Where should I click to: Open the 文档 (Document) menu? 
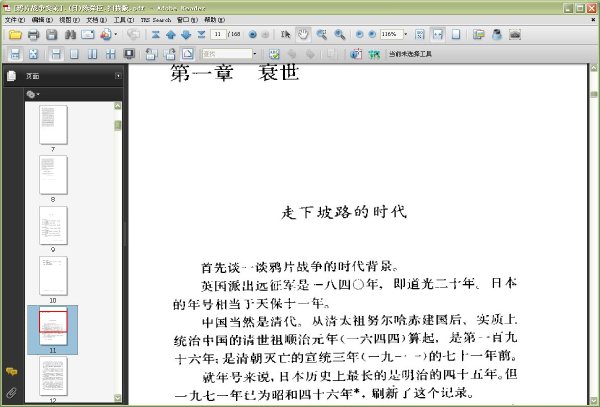point(96,20)
